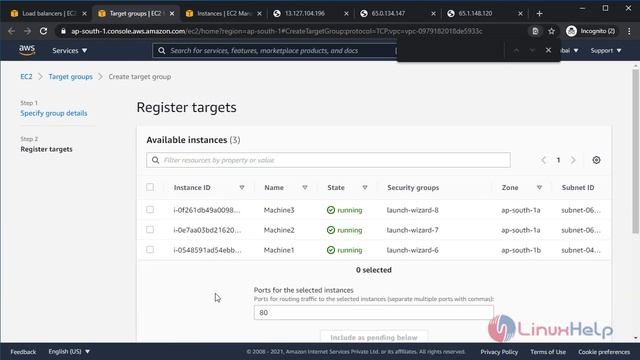Viewport: 640px width, 360px height.
Task: Close the find-in-page overlay
Action: 548,50
